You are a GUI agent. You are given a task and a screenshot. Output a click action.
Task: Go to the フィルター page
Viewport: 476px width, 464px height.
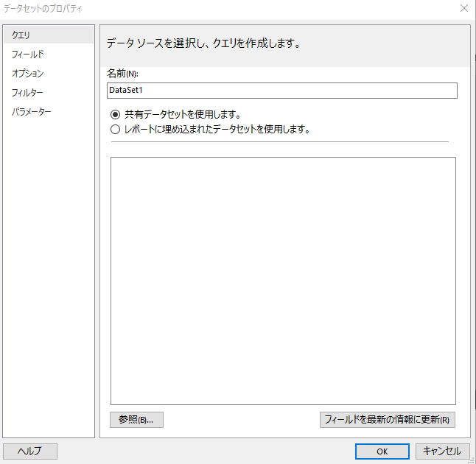27,92
